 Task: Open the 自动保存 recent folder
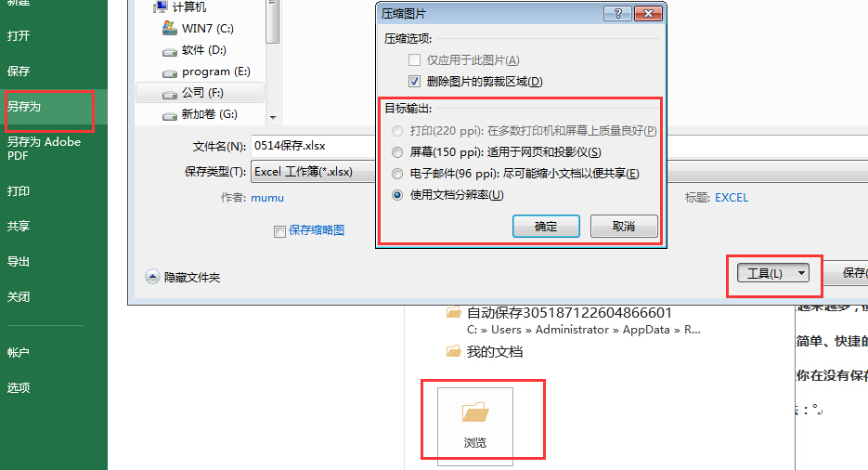click(x=559, y=313)
